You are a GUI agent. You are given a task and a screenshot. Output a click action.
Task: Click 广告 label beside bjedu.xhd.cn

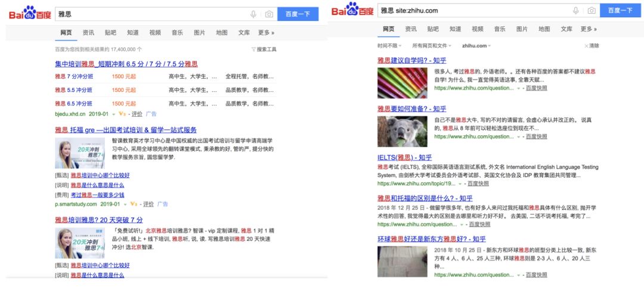(x=151, y=114)
